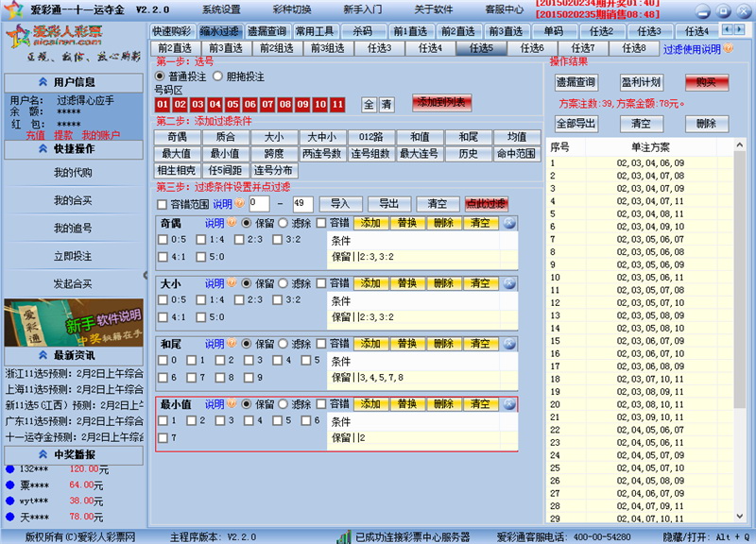This screenshot has width=756, height=544.
Task: Close the 最小值 condition panel via round icon
Action: click(509, 404)
